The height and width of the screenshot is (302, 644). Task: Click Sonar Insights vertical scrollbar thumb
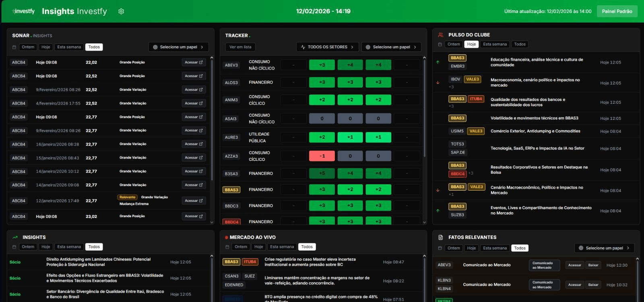tap(212, 121)
